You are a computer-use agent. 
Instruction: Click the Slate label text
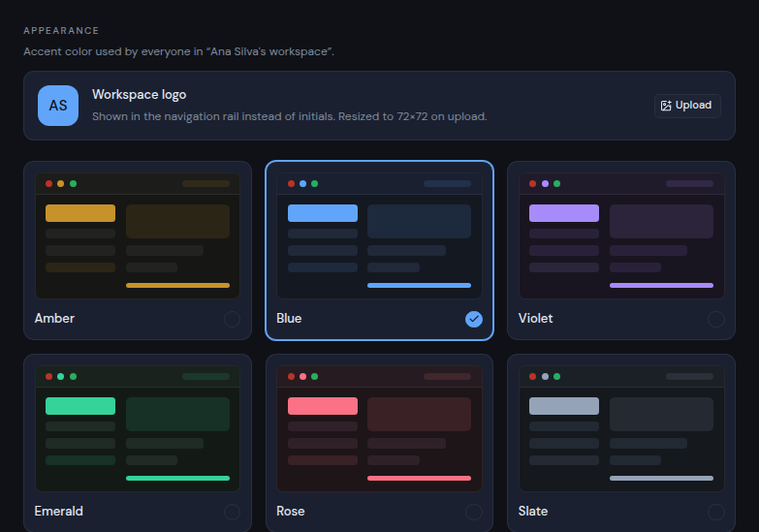533,512
